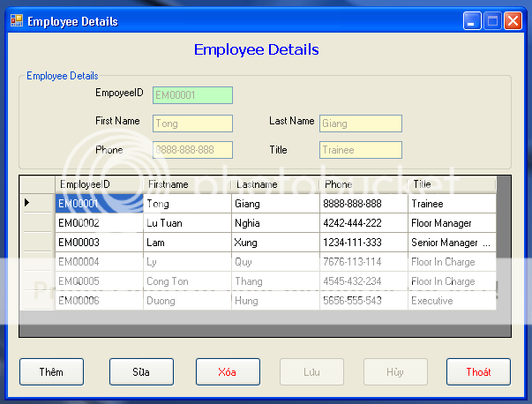Click the Lastname cell Quy
Screen dimensions: 532x404
(x=275, y=261)
